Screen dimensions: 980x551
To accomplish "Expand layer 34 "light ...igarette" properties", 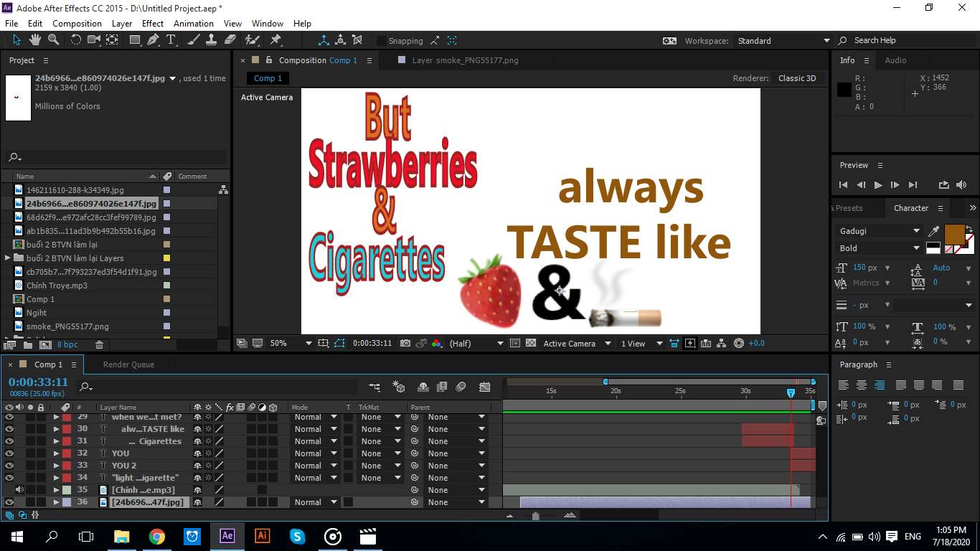I will point(56,478).
